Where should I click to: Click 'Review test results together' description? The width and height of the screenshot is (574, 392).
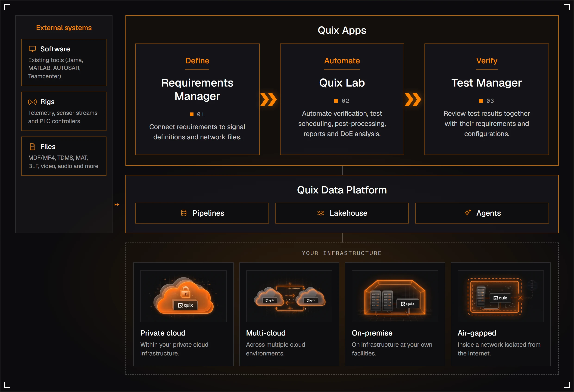[x=487, y=124]
